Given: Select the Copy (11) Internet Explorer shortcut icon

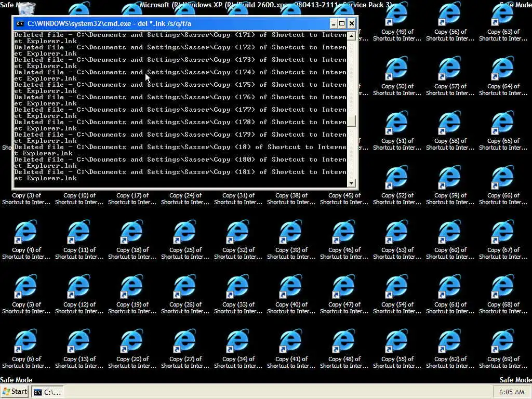Looking at the screenshot, I should 79,232.
